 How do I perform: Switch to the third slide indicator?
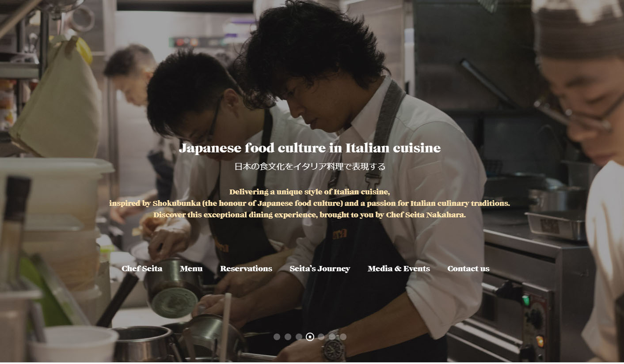coord(299,337)
